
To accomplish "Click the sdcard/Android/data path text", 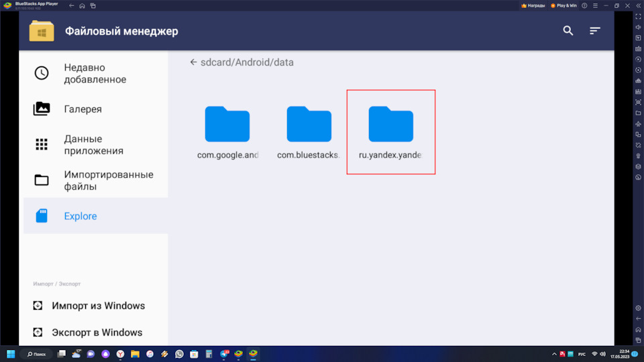I will click(247, 62).
